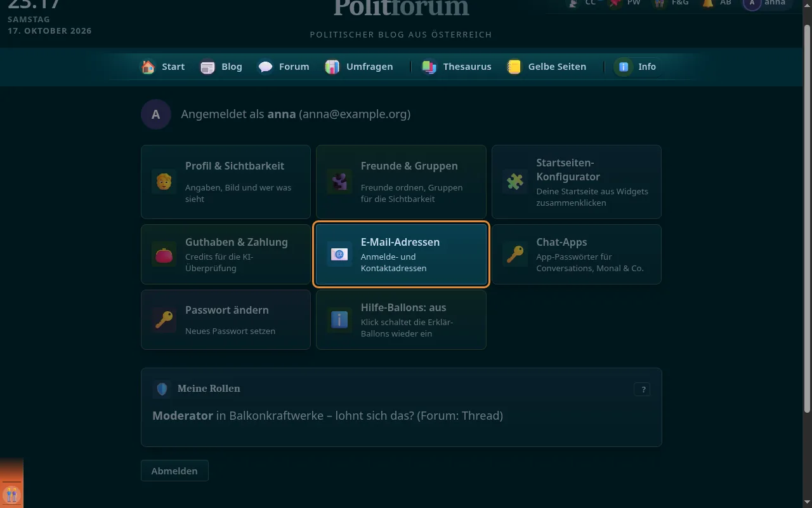Open Profil & Sichtbarkeit tile
The image size is (812, 508).
pyautogui.click(x=226, y=182)
